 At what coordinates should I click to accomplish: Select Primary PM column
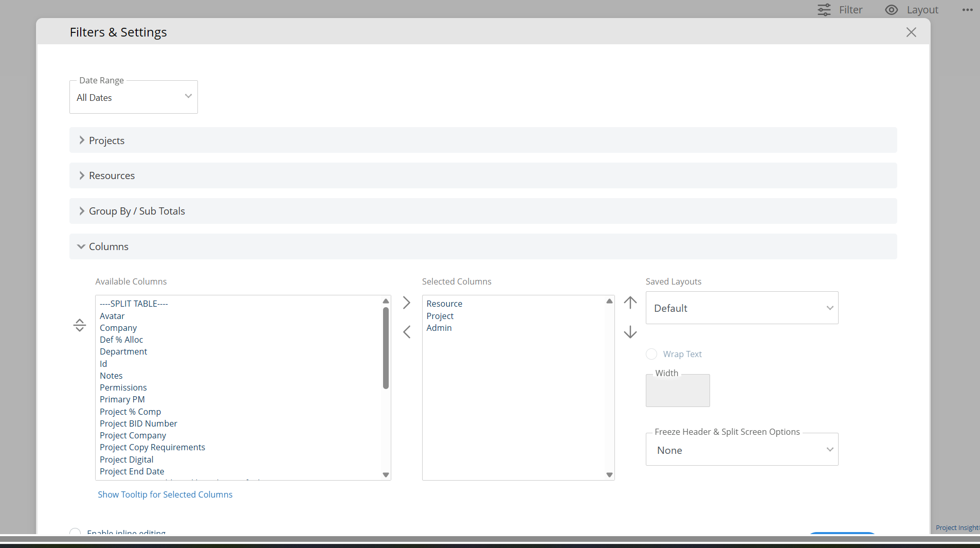pos(122,399)
